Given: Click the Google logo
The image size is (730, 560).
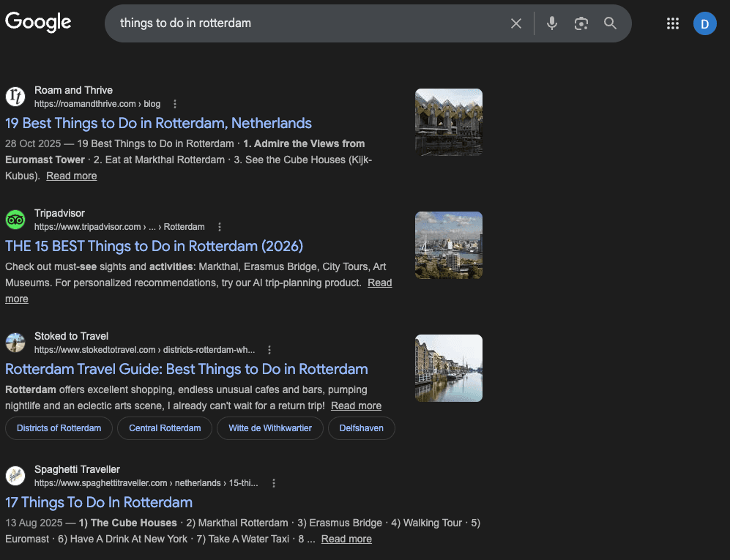Looking at the screenshot, I should (x=38, y=22).
